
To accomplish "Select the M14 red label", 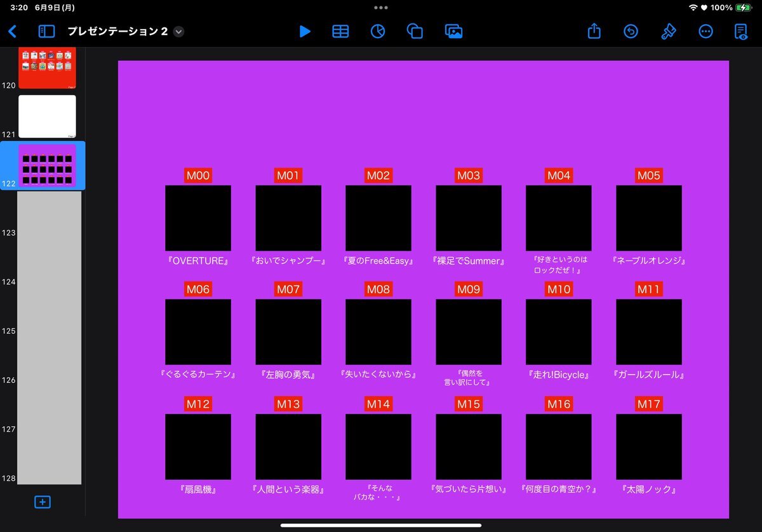I will pos(378,404).
